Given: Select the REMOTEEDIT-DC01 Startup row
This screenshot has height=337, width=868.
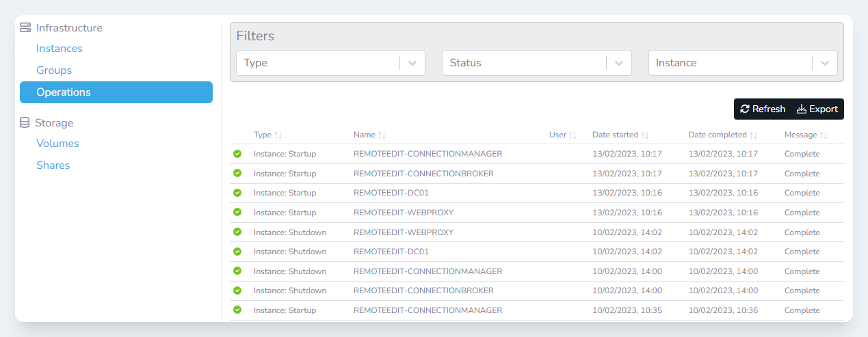Looking at the screenshot, I should click(391, 193).
